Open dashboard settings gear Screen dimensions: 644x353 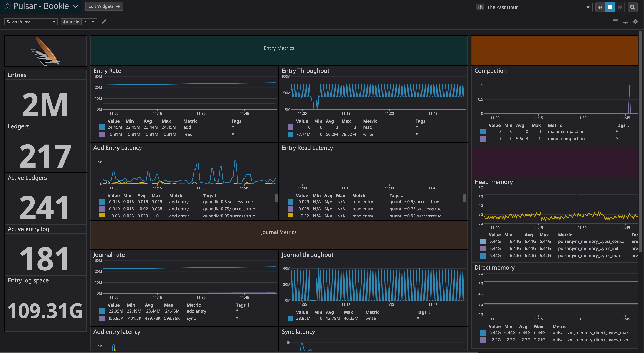pyautogui.click(x=635, y=22)
